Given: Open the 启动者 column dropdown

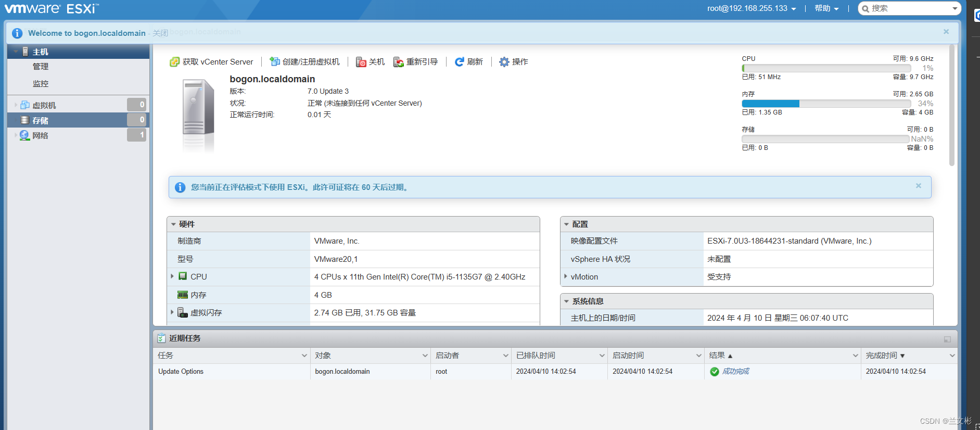Looking at the screenshot, I should click(505, 356).
